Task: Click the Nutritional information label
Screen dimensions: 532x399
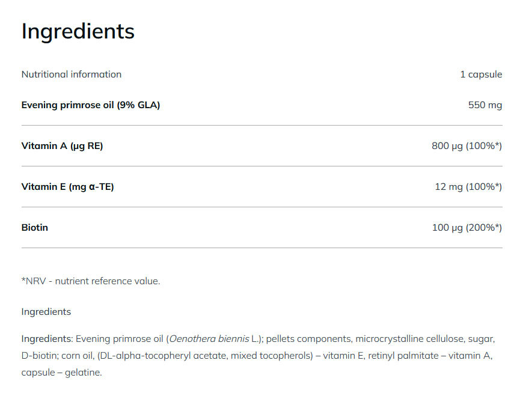Action: click(x=71, y=75)
